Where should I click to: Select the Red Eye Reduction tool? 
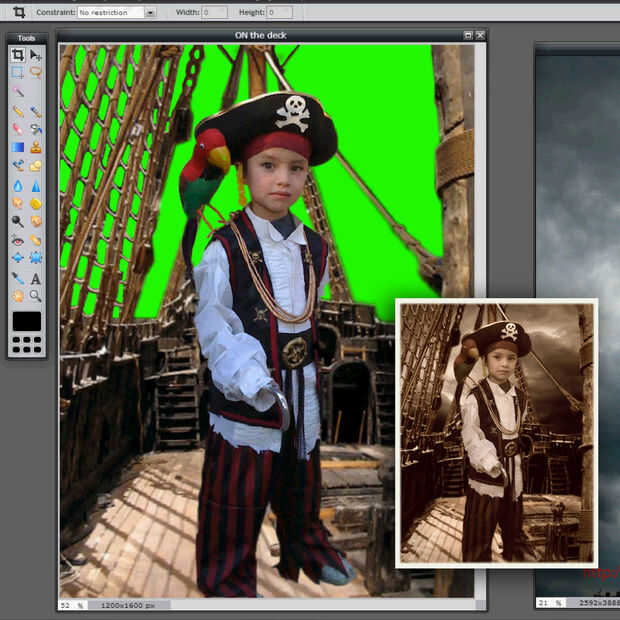point(17,240)
